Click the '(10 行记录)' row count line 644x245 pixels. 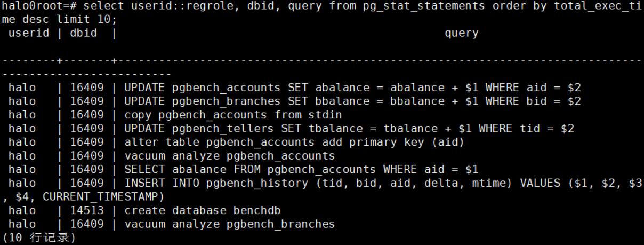coord(39,238)
